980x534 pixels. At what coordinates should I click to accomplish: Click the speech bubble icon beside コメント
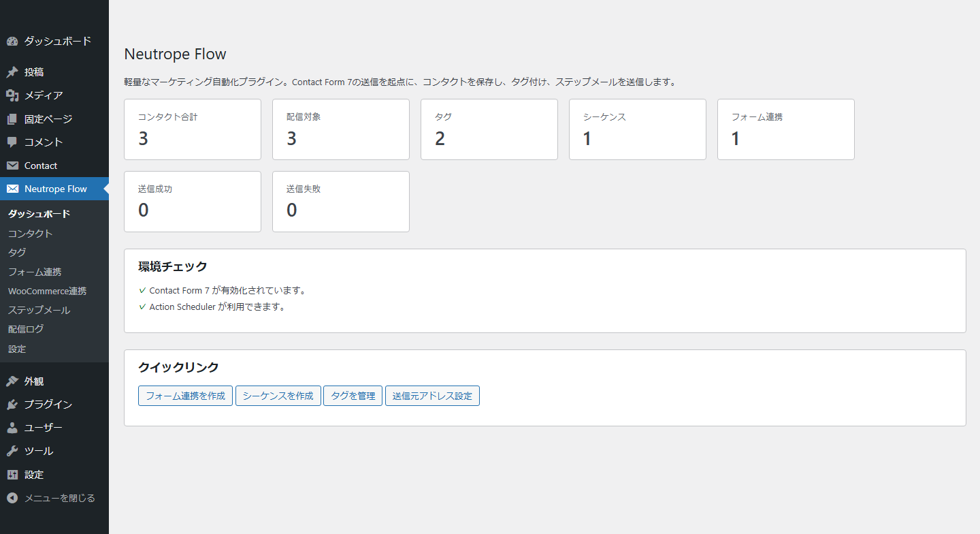[x=12, y=142]
